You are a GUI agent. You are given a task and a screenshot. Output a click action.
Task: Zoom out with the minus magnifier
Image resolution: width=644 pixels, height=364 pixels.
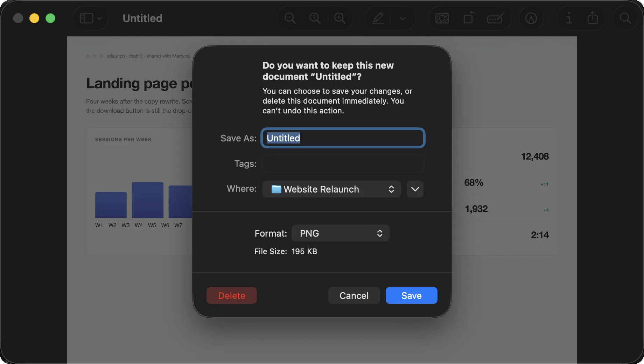pos(290,18)
